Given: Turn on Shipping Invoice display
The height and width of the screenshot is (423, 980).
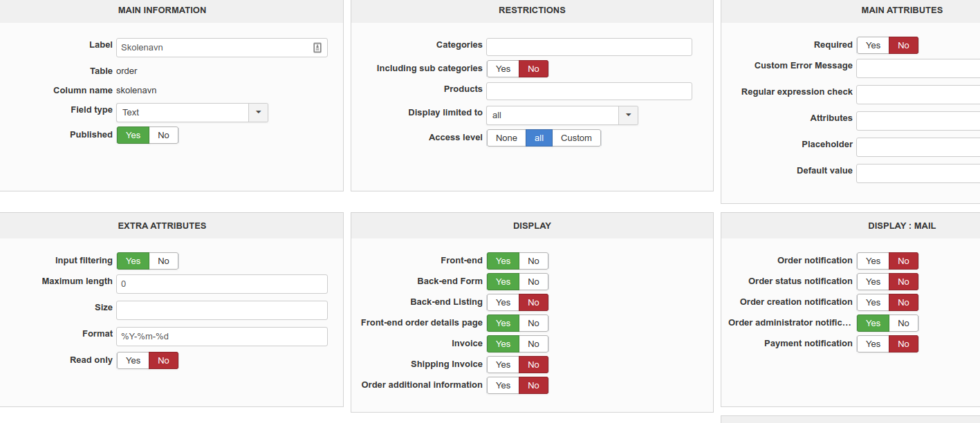Looking at the screenshot, I should coord(503,365).
